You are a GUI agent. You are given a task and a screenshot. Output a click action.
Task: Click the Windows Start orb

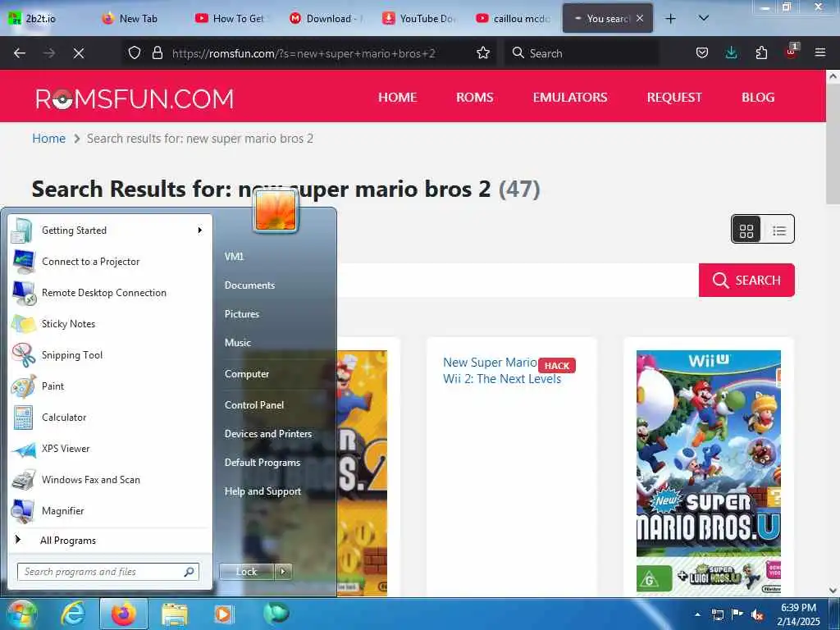coord(21,614)
